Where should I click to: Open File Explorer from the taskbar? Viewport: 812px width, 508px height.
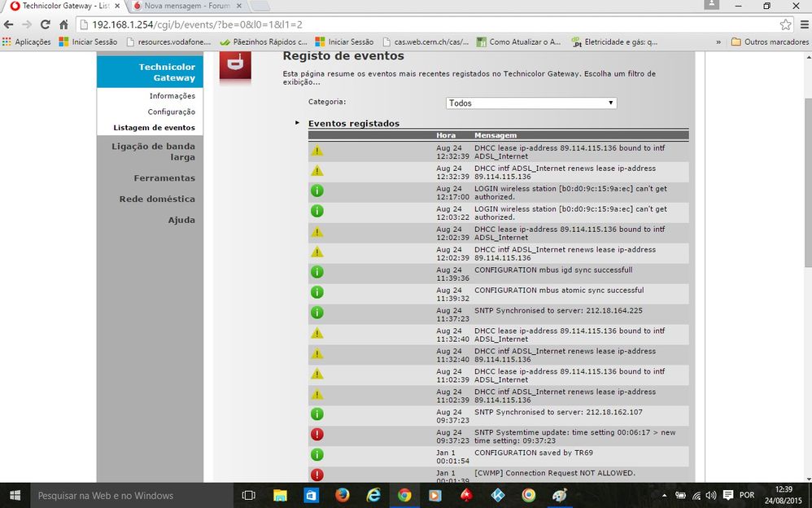pyautogui.click(x=280, y=495)
